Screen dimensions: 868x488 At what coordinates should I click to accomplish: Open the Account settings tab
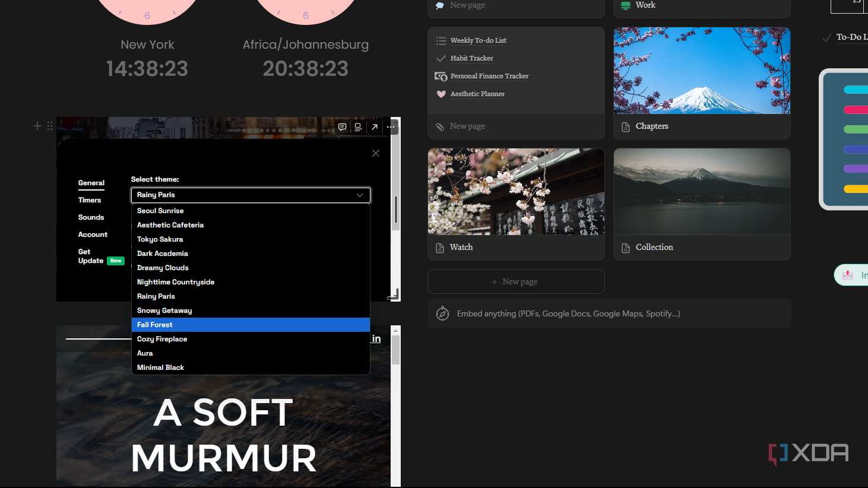pos(93,235)
